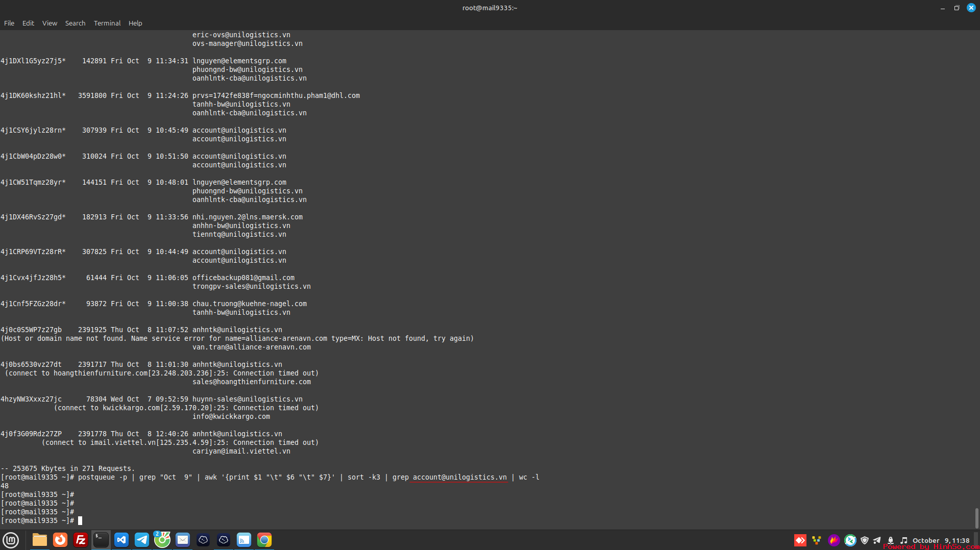Launch Firefox from the taskbar
Viewport: 980px width, 550px height.
pos(60,540)
